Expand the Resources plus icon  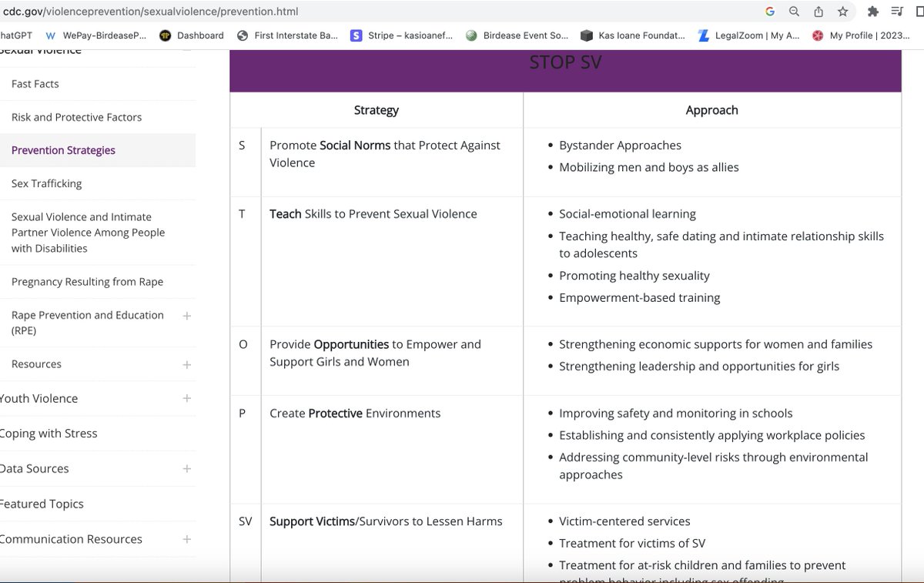pyautogui.click(x=186, y=364)
